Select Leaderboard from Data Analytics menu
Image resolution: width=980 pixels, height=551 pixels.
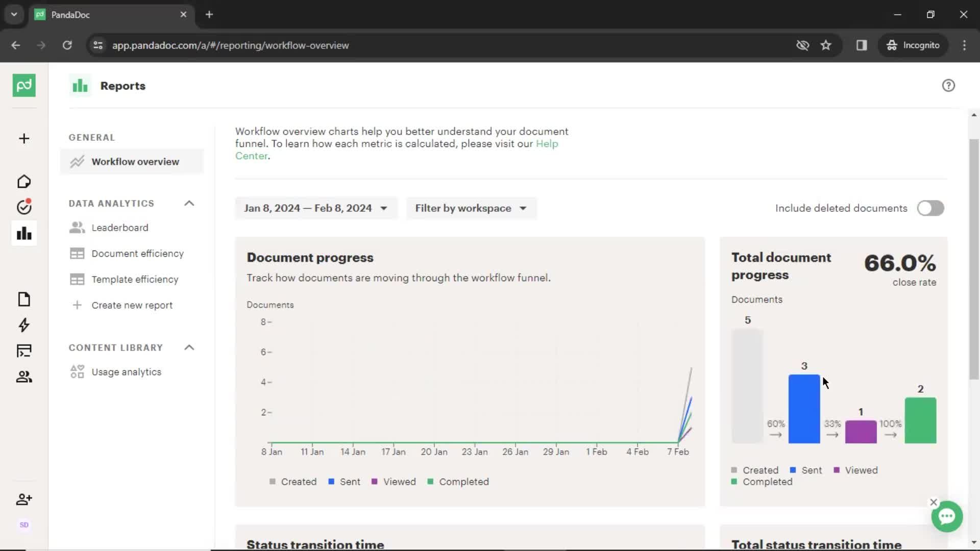[x=120, y=228]
